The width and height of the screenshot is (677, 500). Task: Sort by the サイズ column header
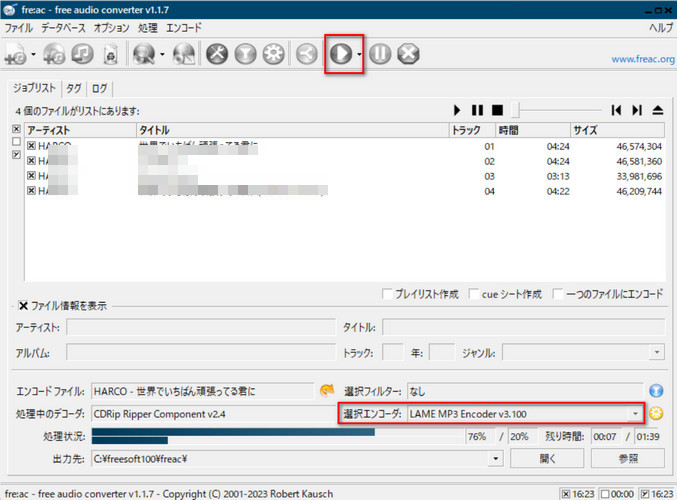click(x=617, y=130)
